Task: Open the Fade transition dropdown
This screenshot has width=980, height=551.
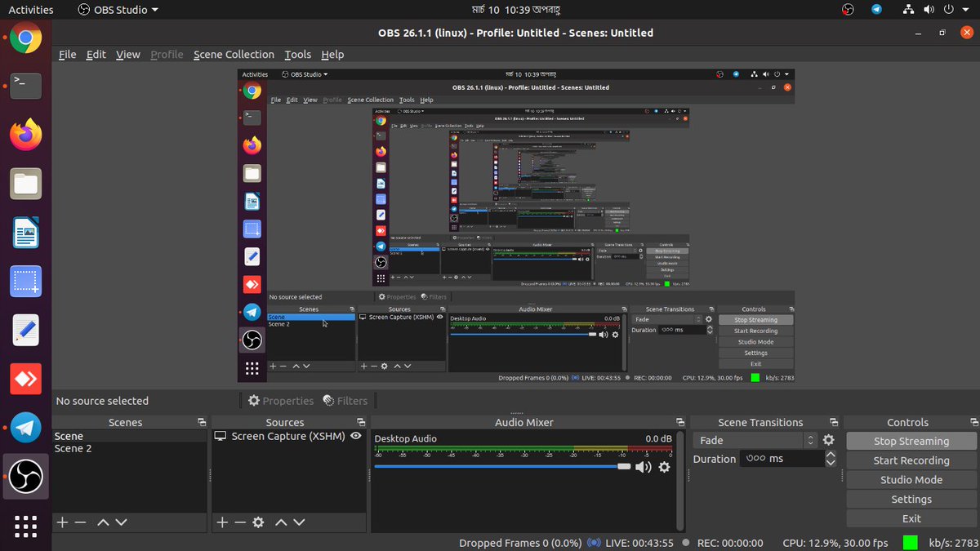Action: point(809,440)
